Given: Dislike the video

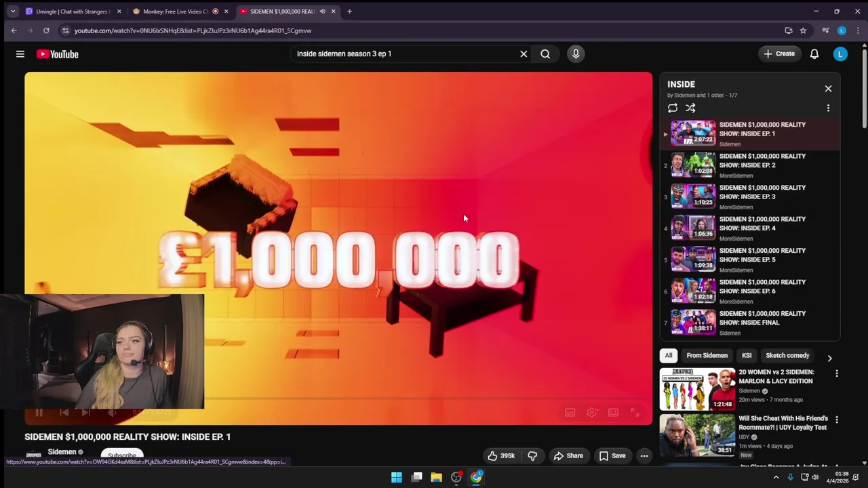Looking at the screenshot, I should (532, 456).
